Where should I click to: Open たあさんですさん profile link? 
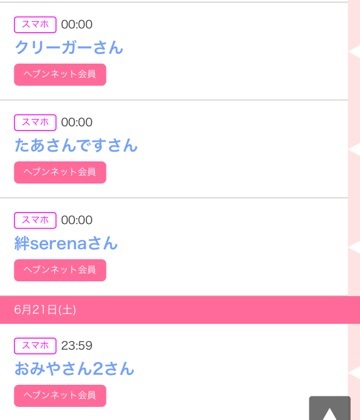pos(76,145)
